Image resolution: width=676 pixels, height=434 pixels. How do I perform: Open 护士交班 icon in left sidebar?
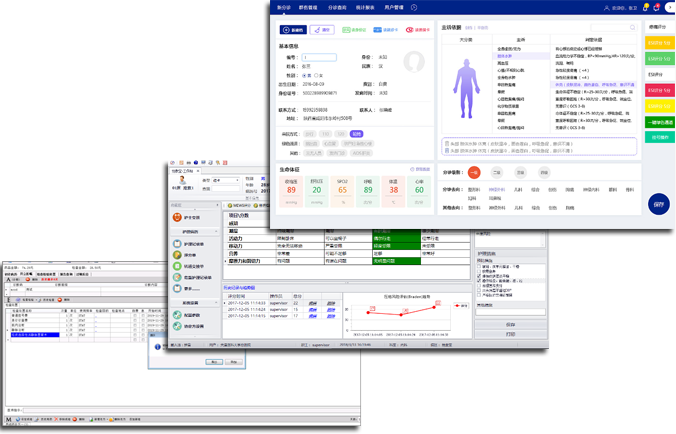(x=176, y=217)
